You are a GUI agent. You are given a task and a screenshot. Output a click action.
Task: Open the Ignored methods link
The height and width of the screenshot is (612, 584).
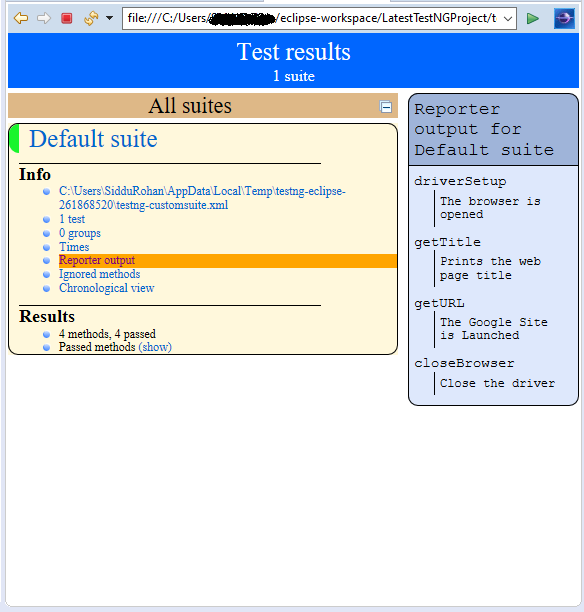pos(100,274)
